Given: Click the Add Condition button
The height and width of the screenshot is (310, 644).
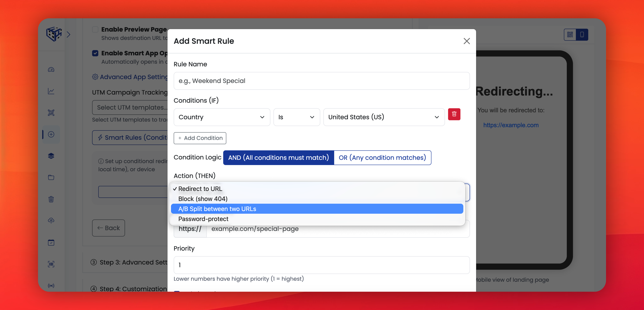Looking at the screenshot, I should [200, 138].
